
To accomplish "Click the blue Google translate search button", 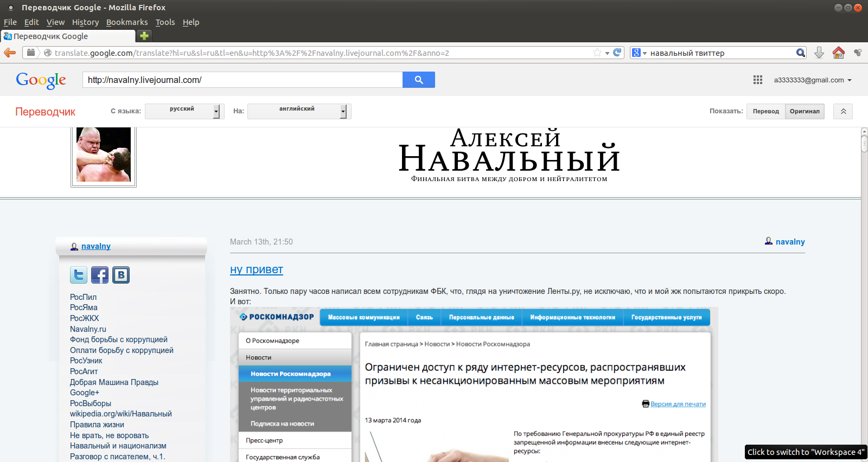I will point(419,80).
